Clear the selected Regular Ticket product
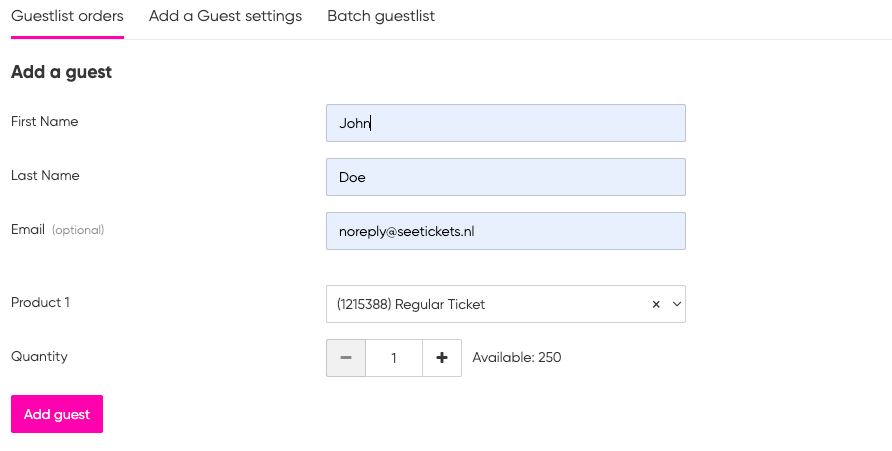The height and width of the screenshot is (451, 892). 656,304
